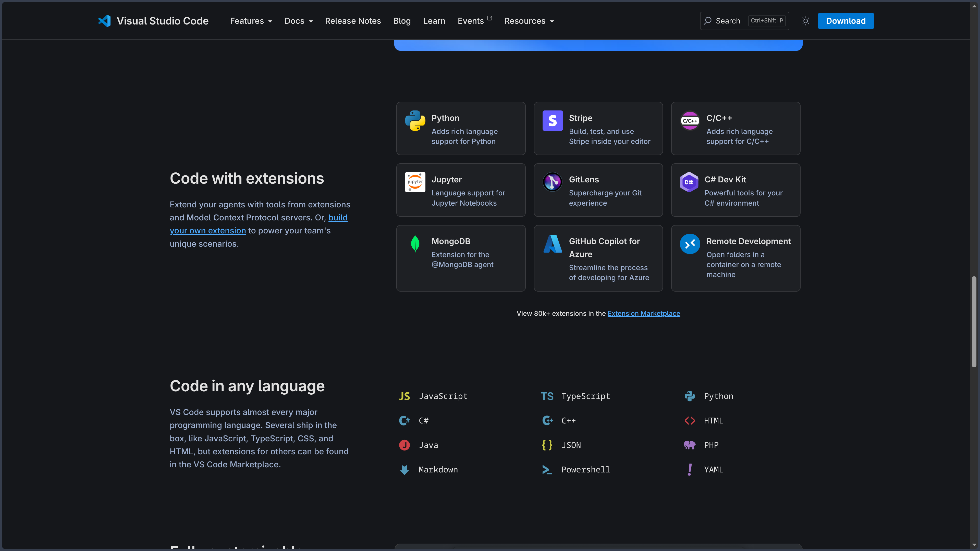The image size is (980, 551).
Task: Click the external link icon beside Events
Action: coord(490,18)
